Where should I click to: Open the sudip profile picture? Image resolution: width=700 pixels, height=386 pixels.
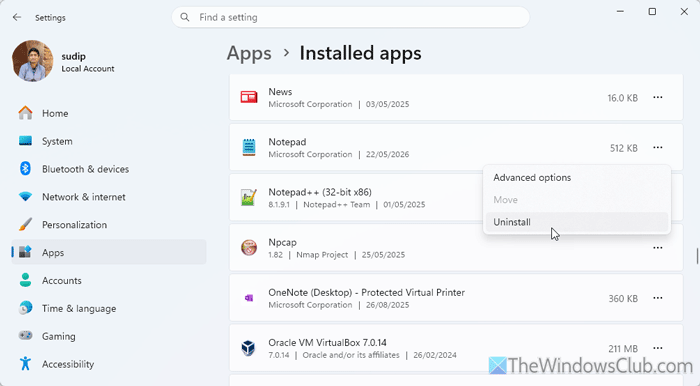(x=33, y=61)
